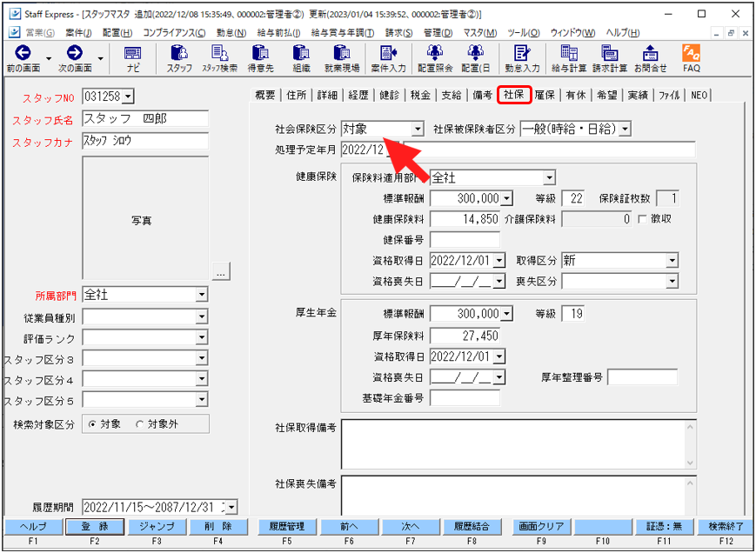
Task: Open the 喪失区分 dropdown
Action: 672,281
